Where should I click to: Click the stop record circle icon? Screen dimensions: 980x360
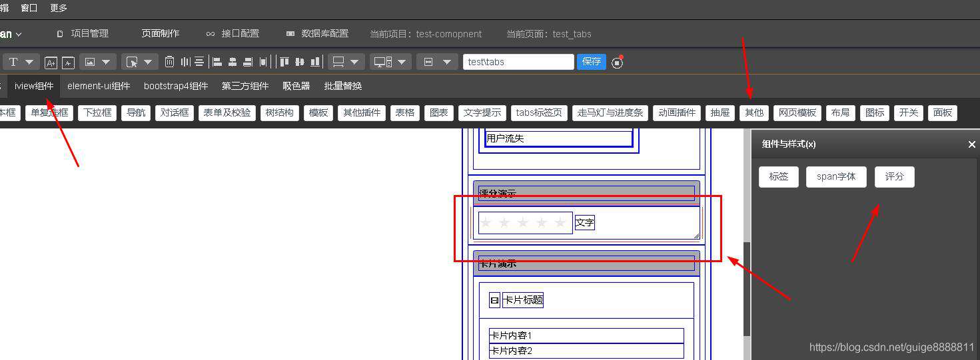618,63
